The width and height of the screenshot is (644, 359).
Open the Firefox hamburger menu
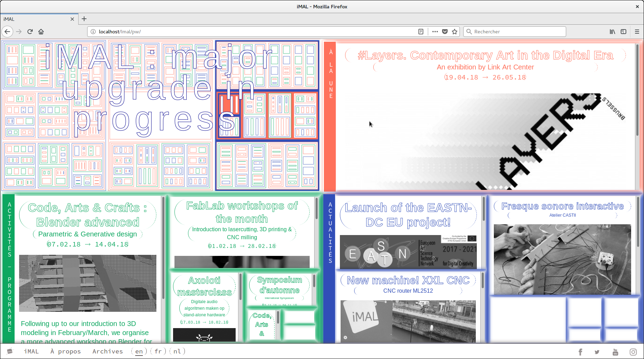click(x=637, y=32)
